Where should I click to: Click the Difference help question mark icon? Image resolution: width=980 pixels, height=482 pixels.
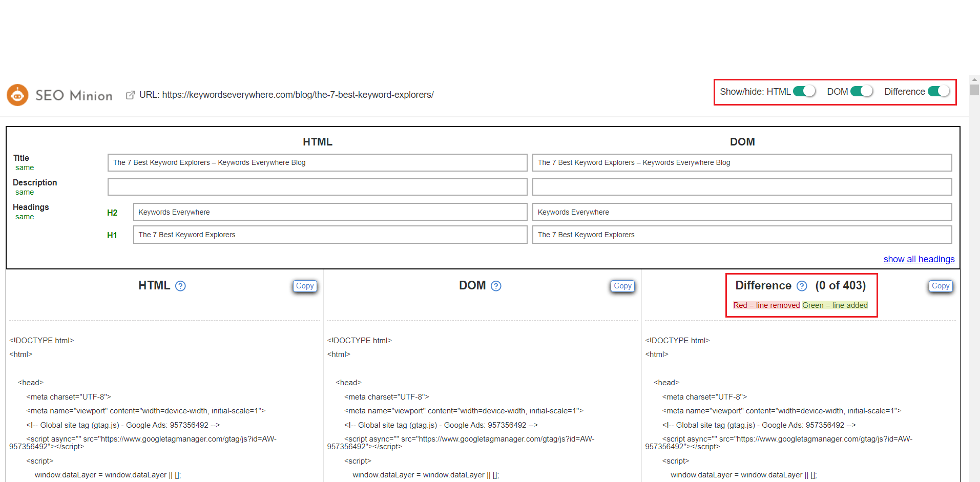802,286
